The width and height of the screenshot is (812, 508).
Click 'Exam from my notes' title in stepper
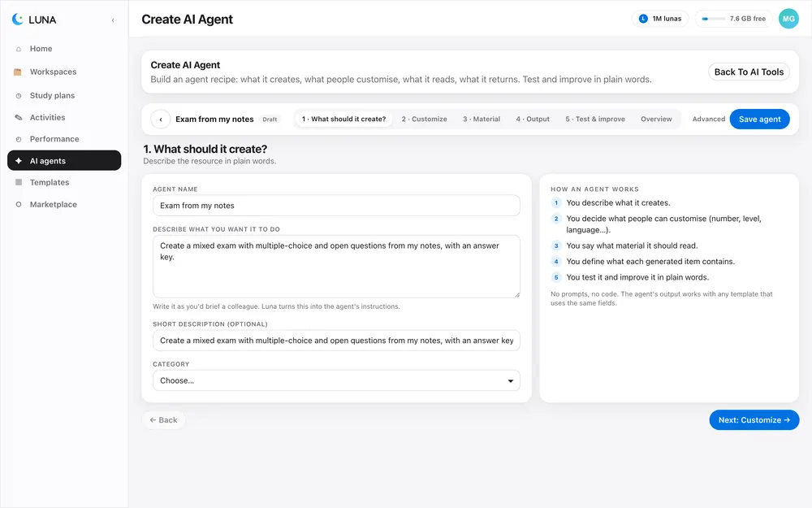tap(214, 119)
